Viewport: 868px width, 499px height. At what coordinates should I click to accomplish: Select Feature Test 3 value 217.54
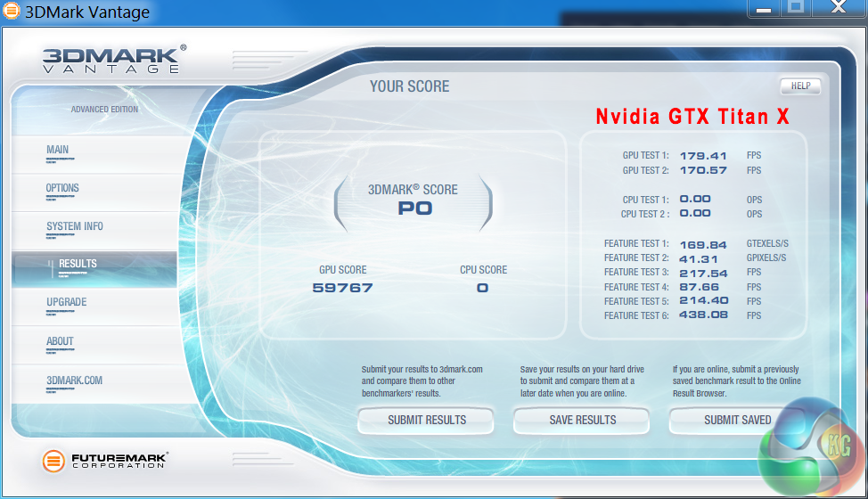[x=703, y=274]
